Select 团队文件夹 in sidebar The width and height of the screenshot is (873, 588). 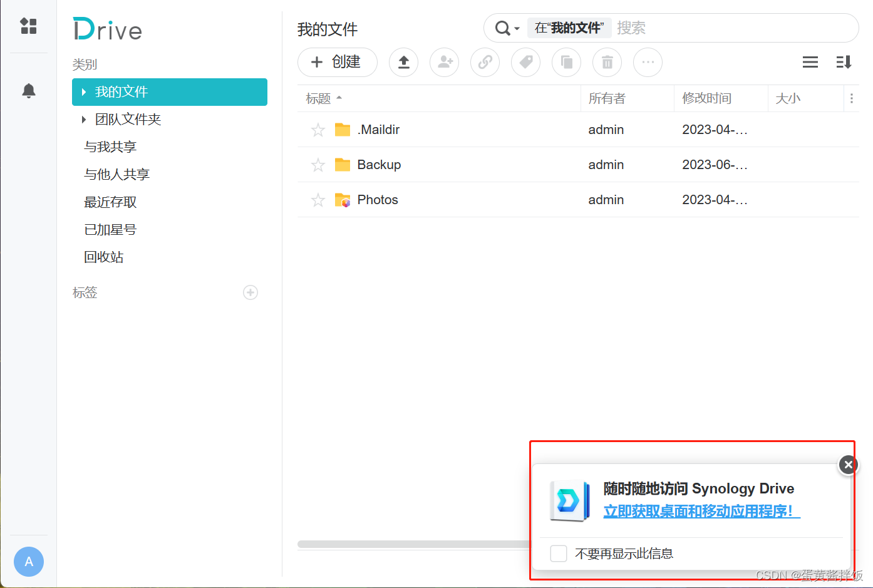[170, 120]
